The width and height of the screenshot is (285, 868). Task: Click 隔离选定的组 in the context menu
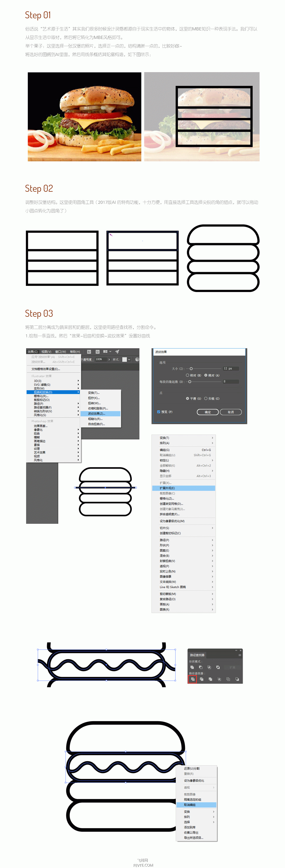196,799
